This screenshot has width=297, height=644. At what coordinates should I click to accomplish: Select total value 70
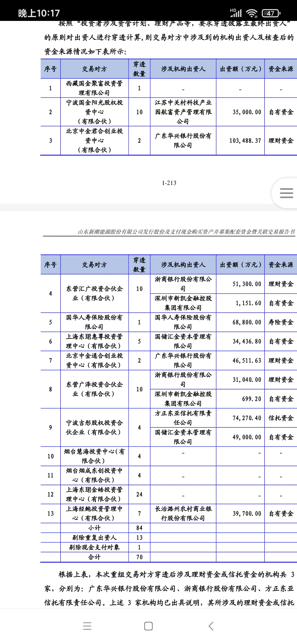tap(139, 557)
